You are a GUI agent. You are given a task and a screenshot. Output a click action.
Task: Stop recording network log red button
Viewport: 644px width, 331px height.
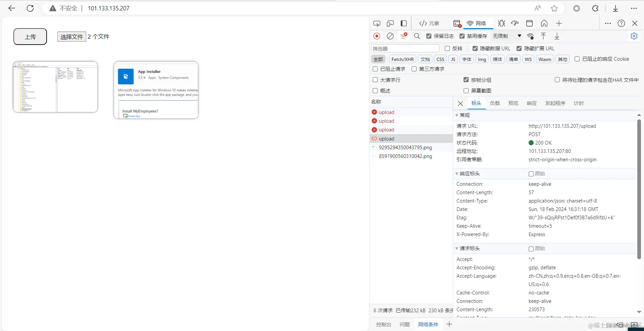pyautogui.click(x=377, y=36)
